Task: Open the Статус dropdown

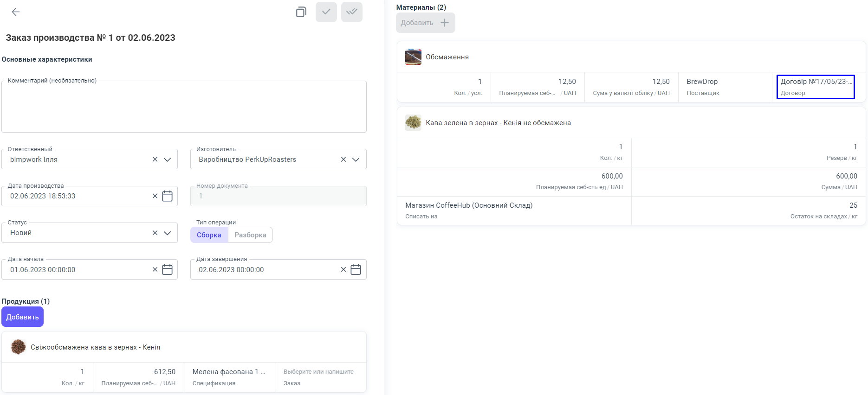Action: [x=168, y=233]
